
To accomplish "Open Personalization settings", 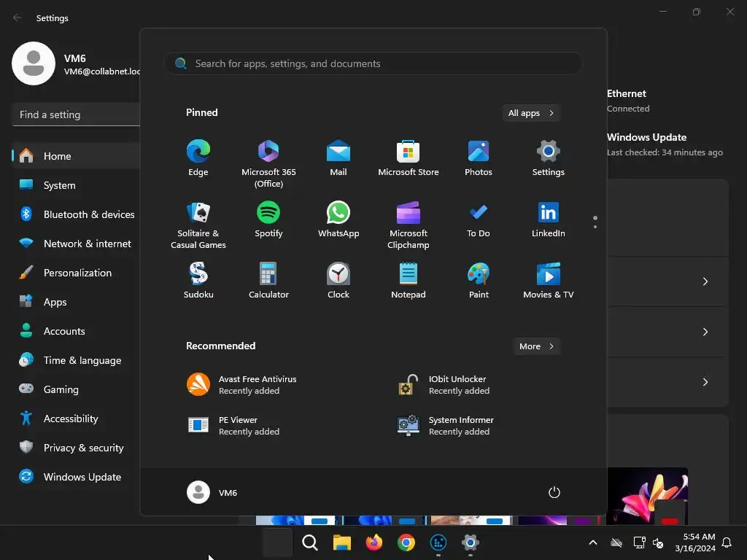I will [x=76, y=273].
